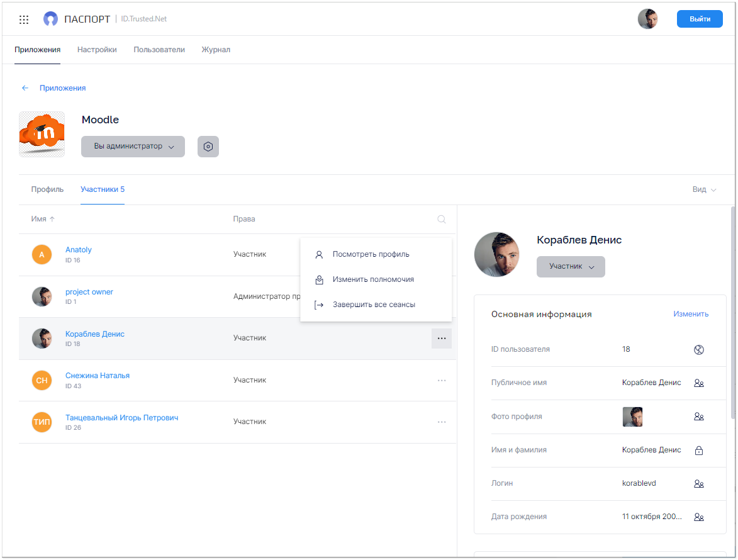Open the user avatar in header

(647, 19)
